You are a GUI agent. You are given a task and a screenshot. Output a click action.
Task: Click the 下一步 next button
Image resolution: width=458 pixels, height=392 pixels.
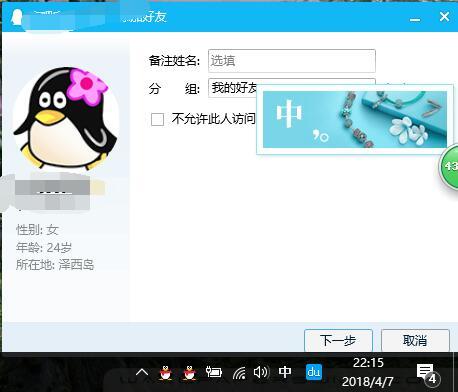(338, 340)
